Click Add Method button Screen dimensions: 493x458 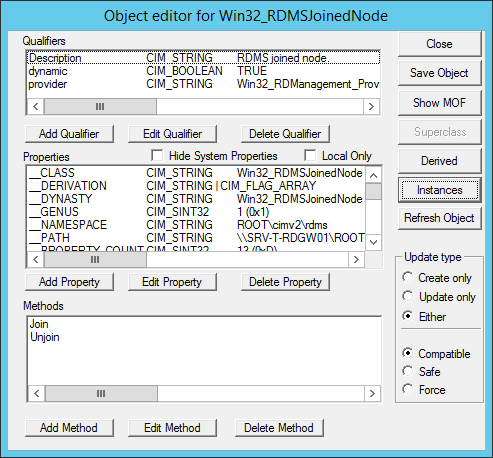point(69,428)
